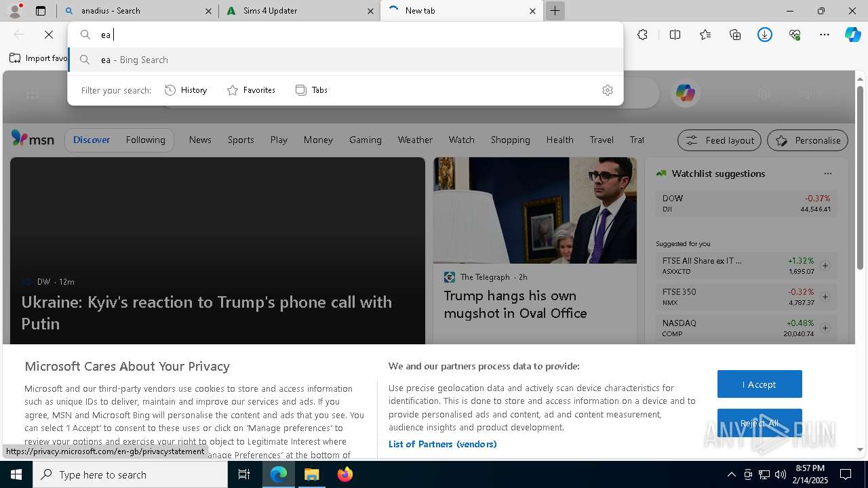
Task: Open the Play category
Action: click(279, 140)
